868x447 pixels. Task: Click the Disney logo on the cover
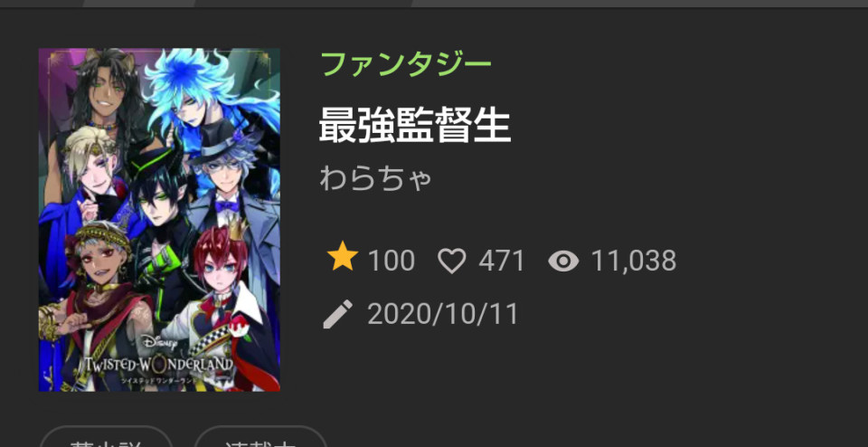tap(159, 342)
